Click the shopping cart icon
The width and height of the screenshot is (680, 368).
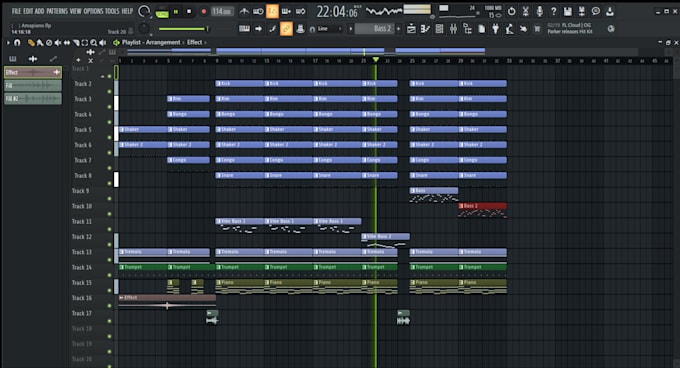pos(537,29)
